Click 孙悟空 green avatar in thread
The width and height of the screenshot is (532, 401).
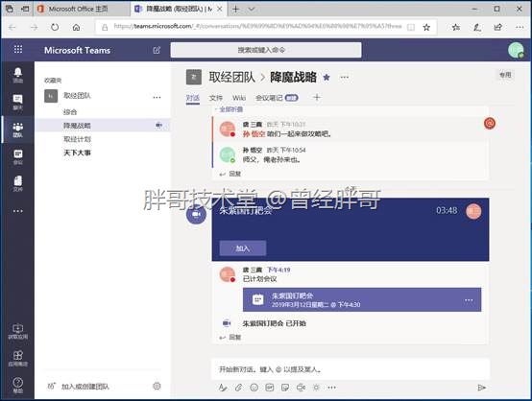click(x=227, y=154)
